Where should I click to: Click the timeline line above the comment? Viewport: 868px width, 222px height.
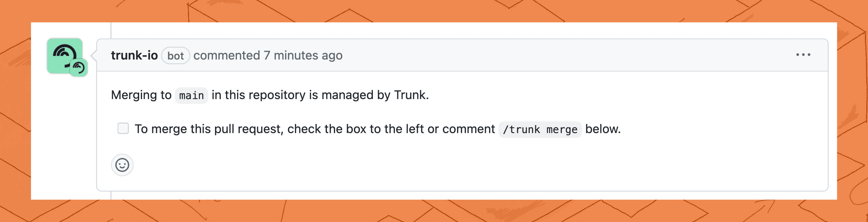click(x=111, y=30)
